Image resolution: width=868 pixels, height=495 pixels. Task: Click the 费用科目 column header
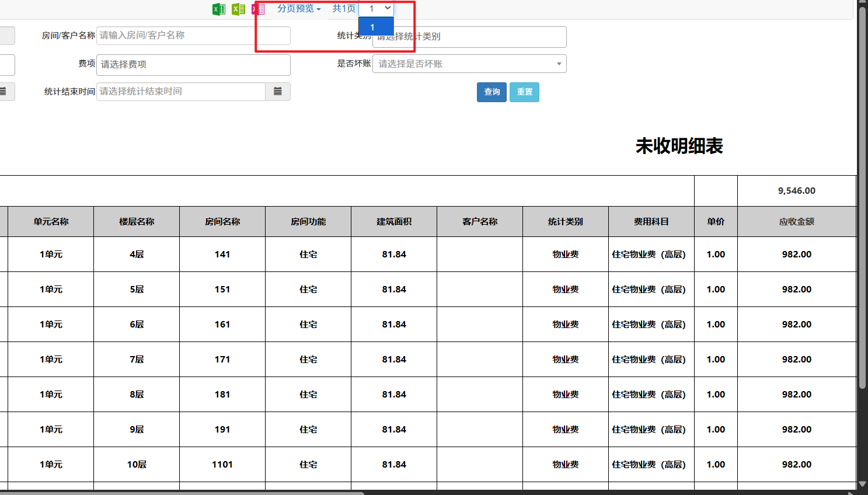pyautogui.click(x=651, y=222)
